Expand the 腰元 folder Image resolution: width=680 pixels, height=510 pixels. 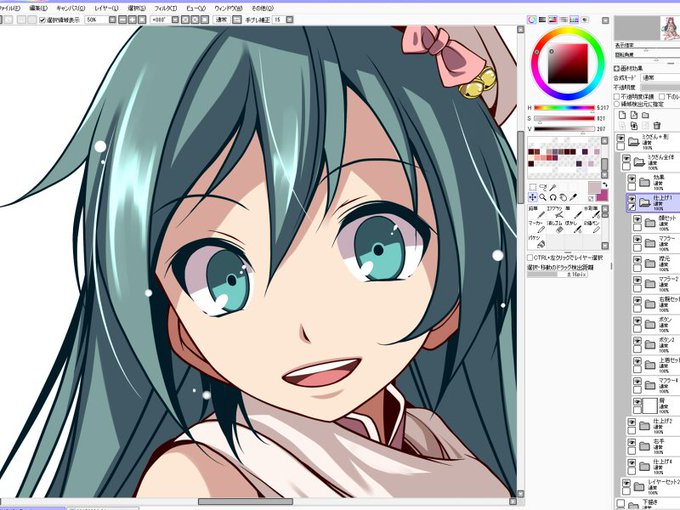pos(650,263)
